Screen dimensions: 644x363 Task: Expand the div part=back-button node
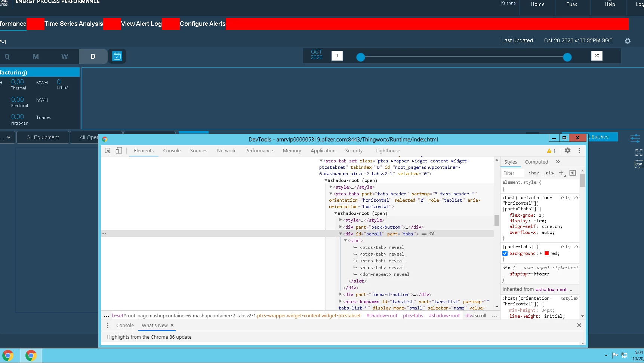click(341, 227)
